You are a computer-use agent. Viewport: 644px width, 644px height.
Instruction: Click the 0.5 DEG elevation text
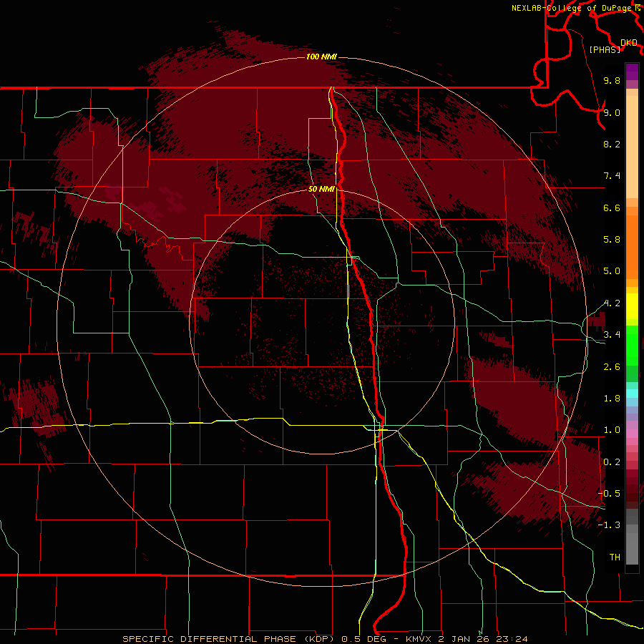tap(364, 639)
